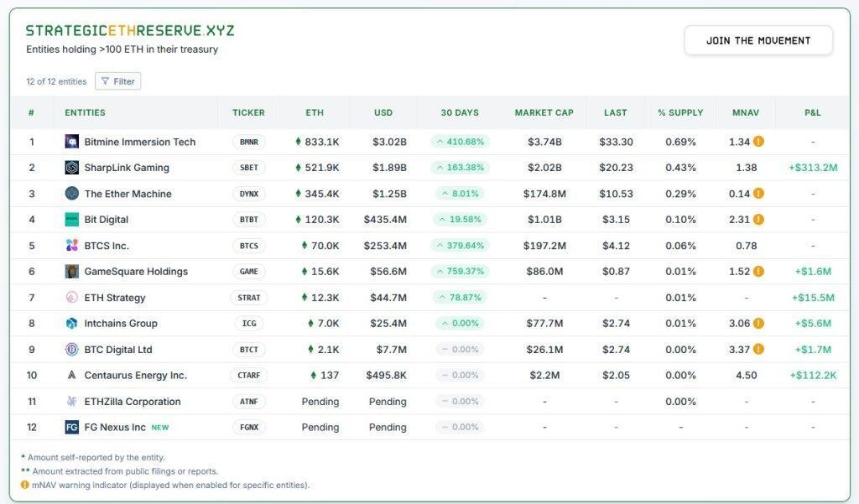
Task: Click the StrategicETHReserve.xyz site logo
Action: click(130, 31)
